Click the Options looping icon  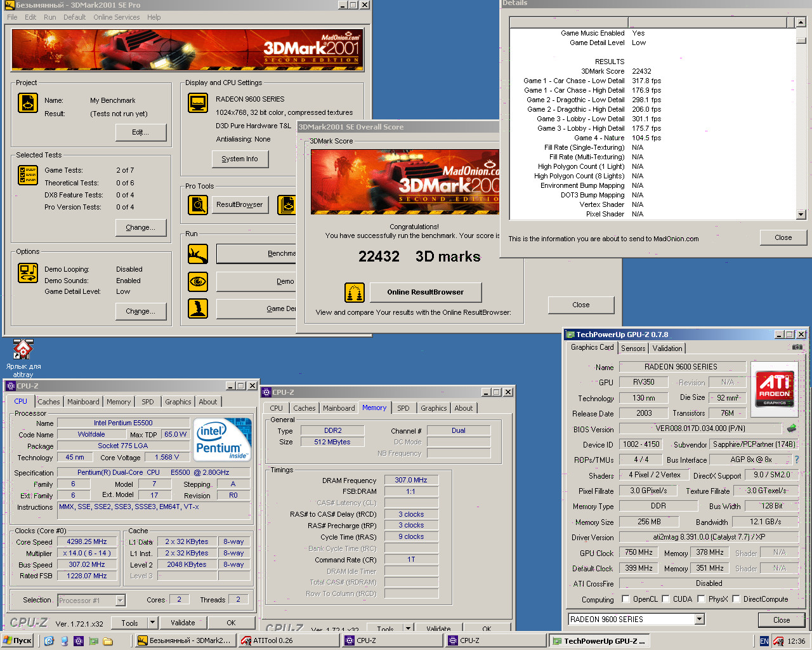coord(28,273)
